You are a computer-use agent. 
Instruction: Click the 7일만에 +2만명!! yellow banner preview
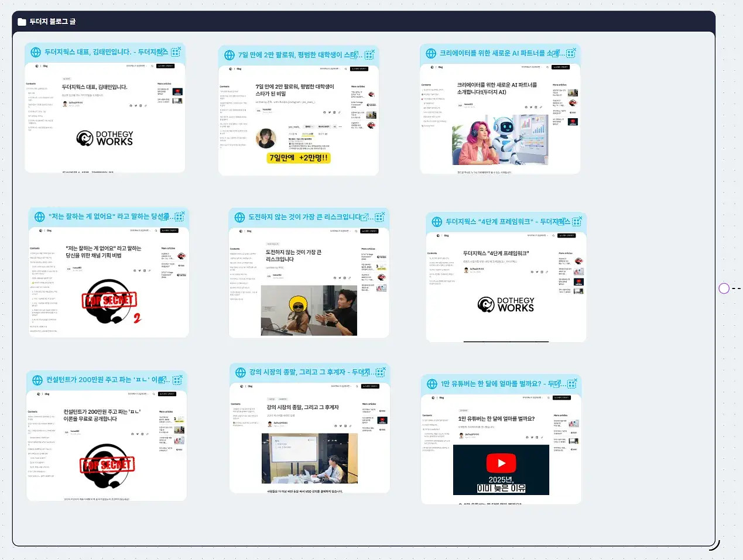[299, 157]
